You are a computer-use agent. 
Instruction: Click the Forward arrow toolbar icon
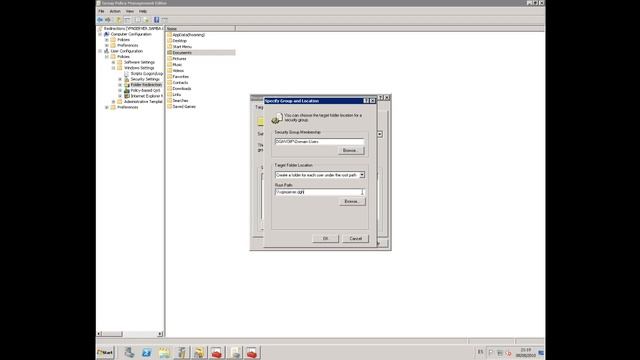pyautogui.click(x=108, y=20)
